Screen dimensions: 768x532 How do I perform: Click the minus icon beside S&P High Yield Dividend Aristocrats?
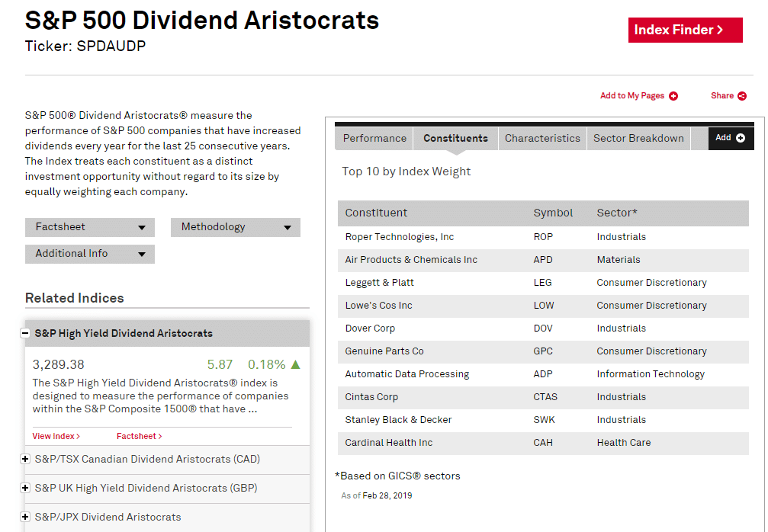(x=25, y=333)
